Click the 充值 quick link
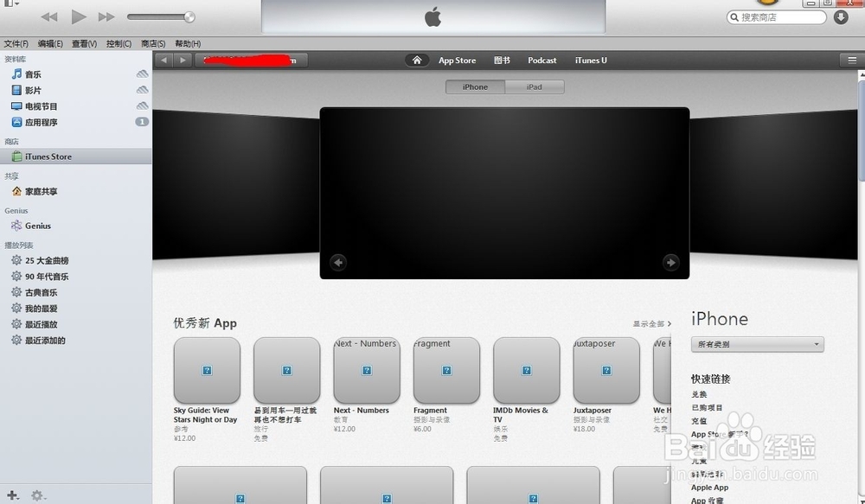 tap(699, 421)
